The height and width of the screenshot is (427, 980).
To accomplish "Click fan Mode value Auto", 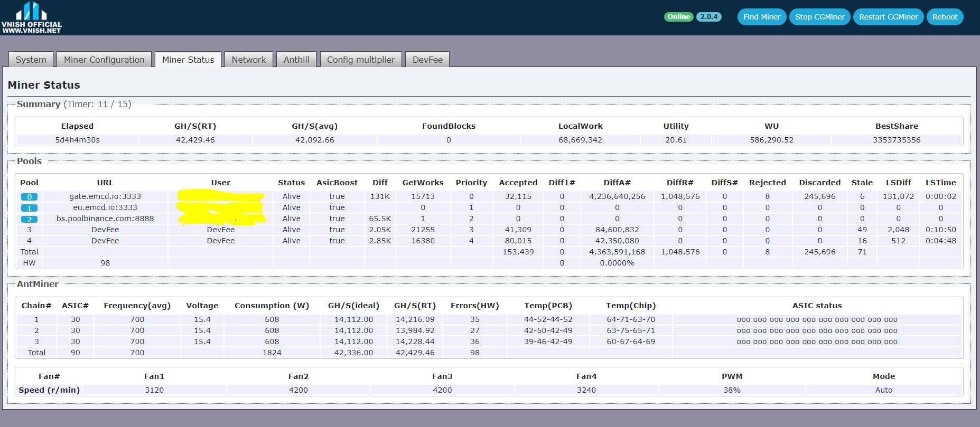I will pyautogui.click(x=884, y=390).
